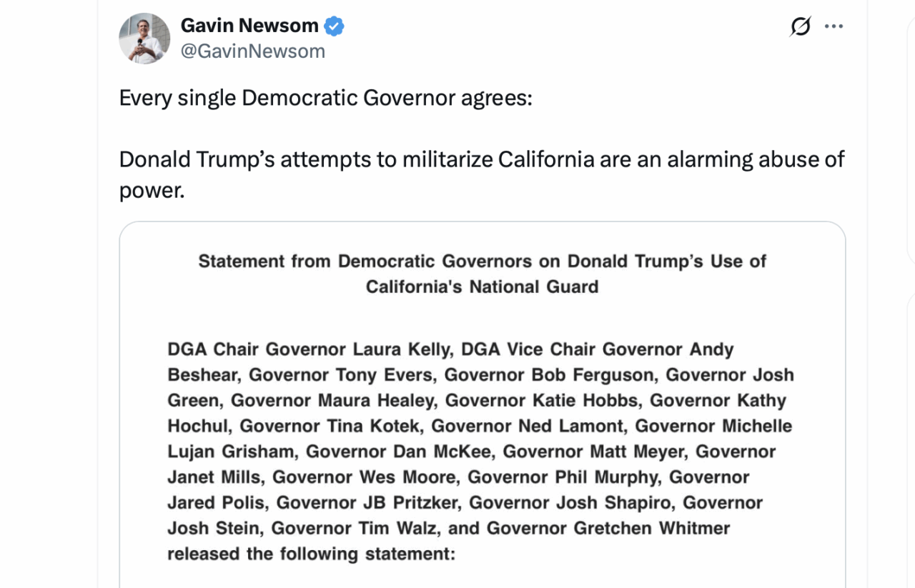This screenshot has width=915, height=588.
Task: Click the name "Governor Tony Evers"
Action: pyautogui.click(x=343, y=375)
